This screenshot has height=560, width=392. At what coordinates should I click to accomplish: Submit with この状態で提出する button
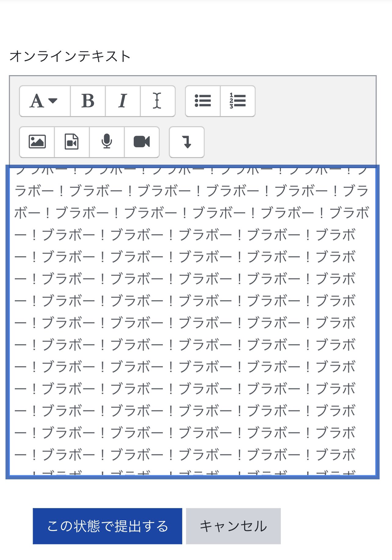click(x=107, y=526)
